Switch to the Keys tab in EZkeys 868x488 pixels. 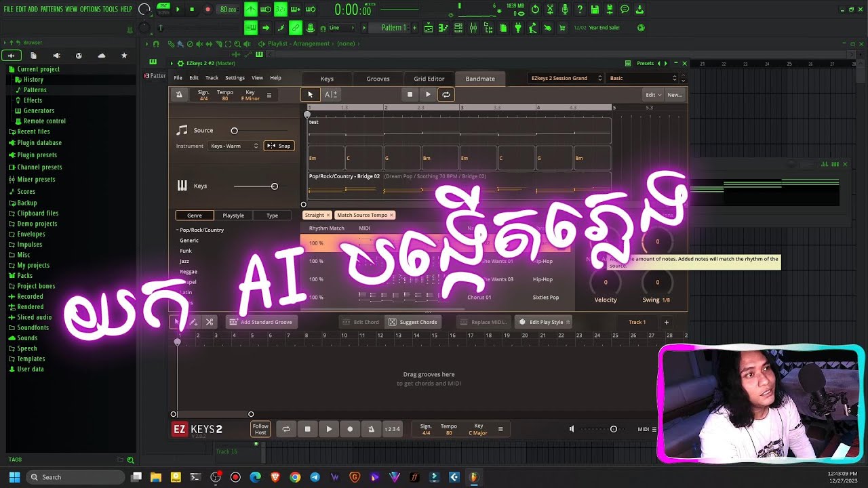pos(327,79)
